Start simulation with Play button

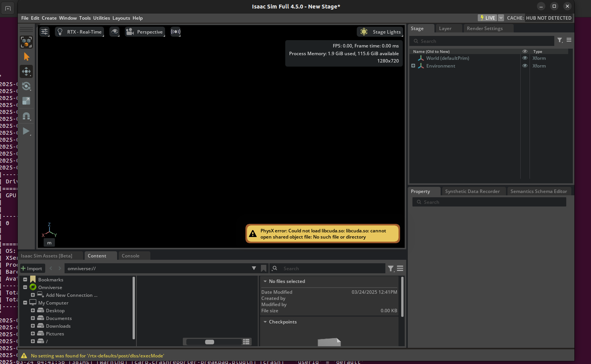coord(26,131)
